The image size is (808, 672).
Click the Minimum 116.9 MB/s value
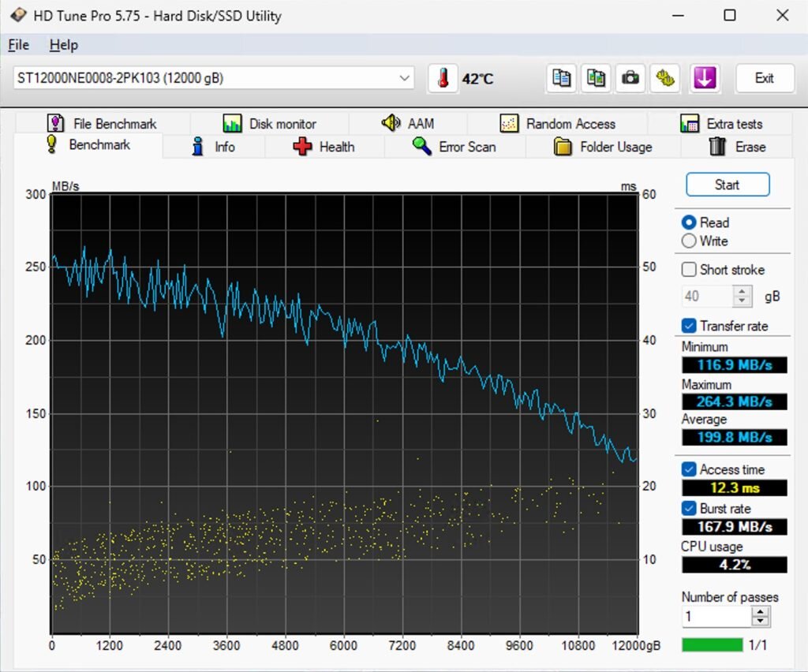[x=735, y=365]
